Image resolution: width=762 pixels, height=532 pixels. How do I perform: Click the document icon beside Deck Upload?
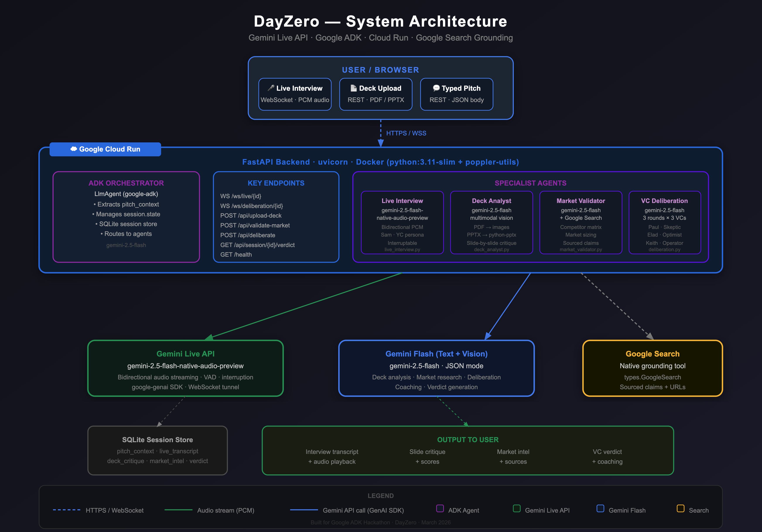click(x=354, y=88)
